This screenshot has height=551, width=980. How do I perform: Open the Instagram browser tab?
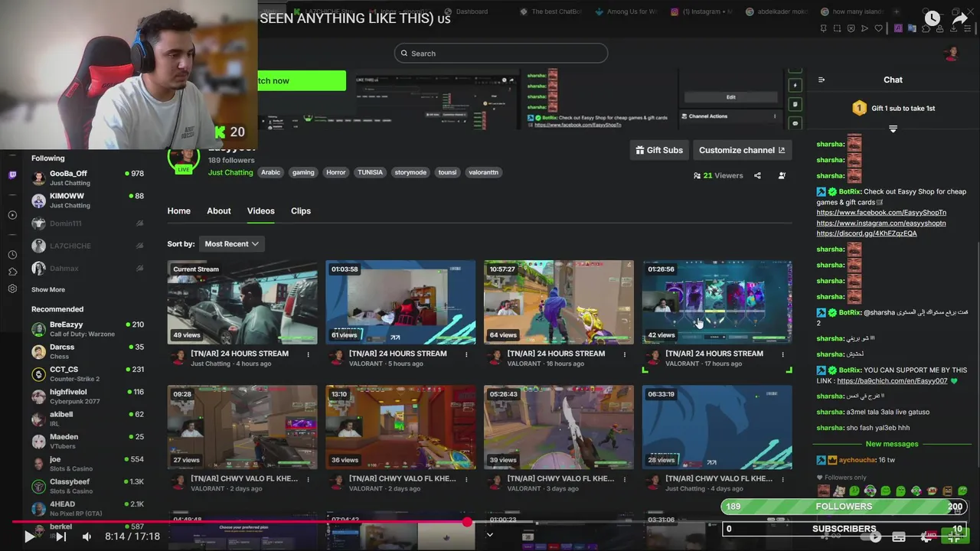(701, 11)
